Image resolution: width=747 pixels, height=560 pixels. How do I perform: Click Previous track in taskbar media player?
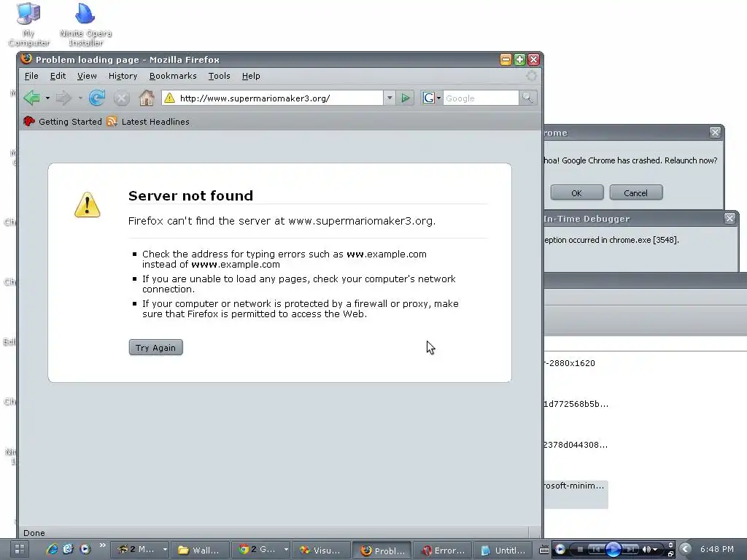pos(595,550)
